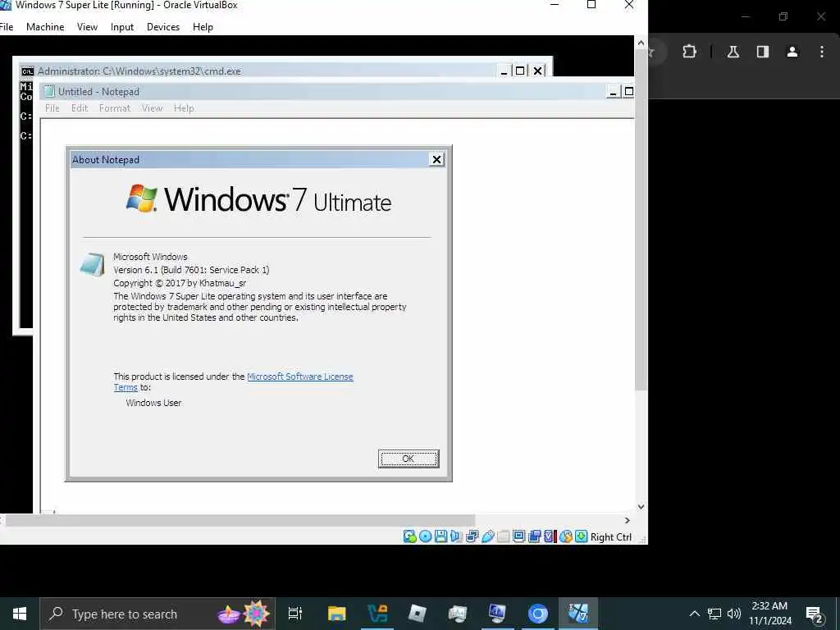The width and height of the screenshot is (840, 630).
Task: Click the blue circle browser taskbar icon
Action: (x=537, y=613)
